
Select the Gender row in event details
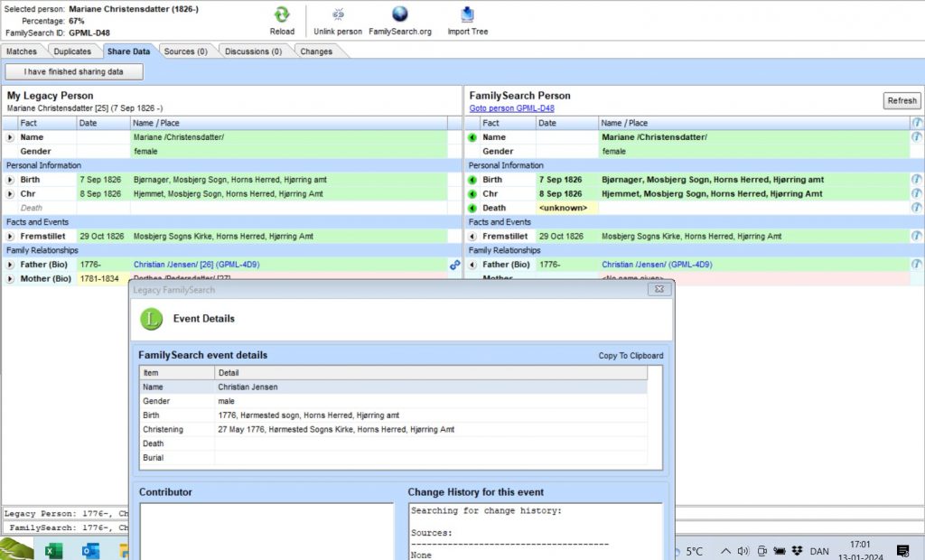(x=394, y=401)
